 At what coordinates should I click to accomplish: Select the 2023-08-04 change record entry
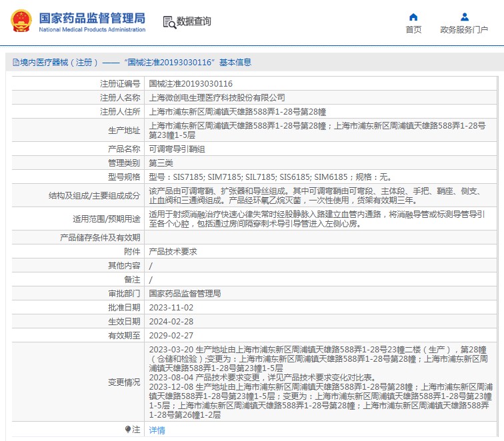tap(262, 378)
